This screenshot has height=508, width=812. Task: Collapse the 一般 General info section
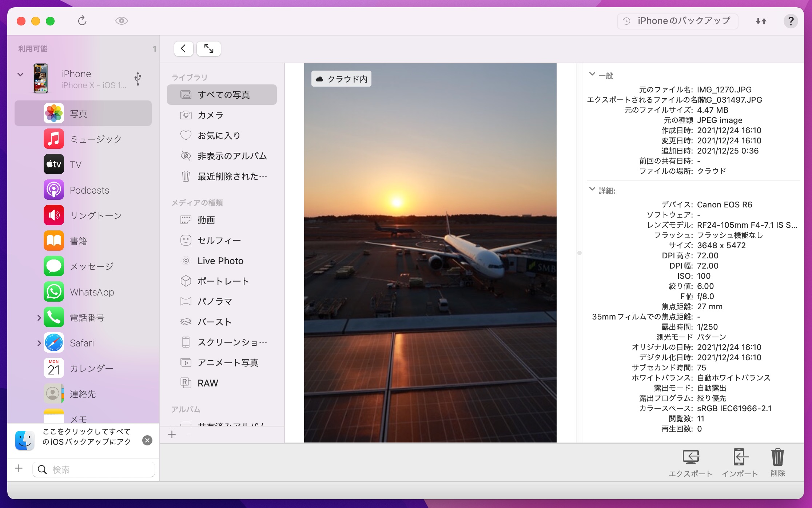click(592, 74)
